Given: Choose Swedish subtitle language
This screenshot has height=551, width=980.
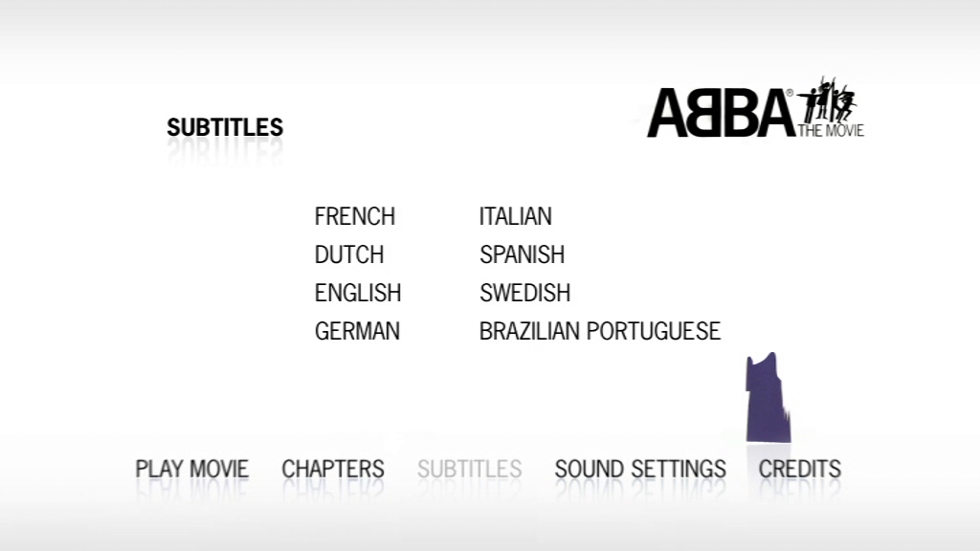Looking at the screenshot, I should coord(525,293).
